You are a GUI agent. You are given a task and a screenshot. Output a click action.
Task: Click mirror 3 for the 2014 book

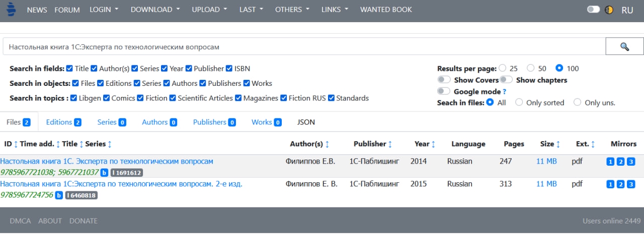point(630,162)
